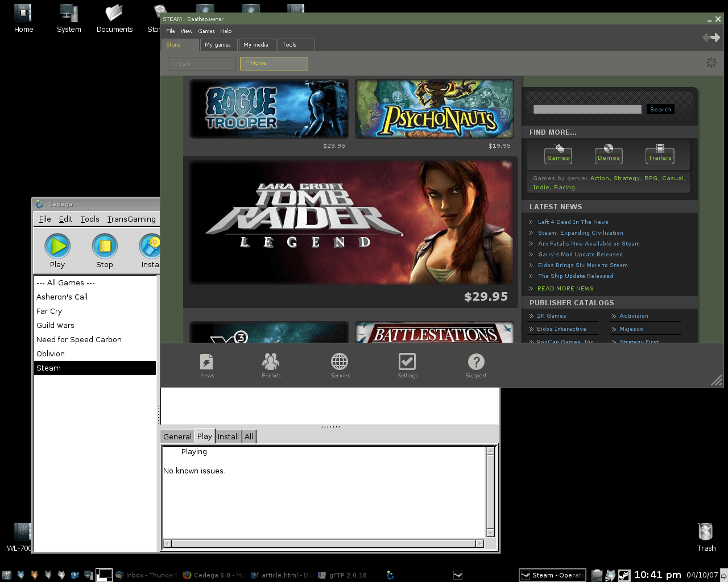The height and width of the screenshot is (582, 728).
Task: Click the virtual desktop pager in taskbar
Action: tap(104, 575)
